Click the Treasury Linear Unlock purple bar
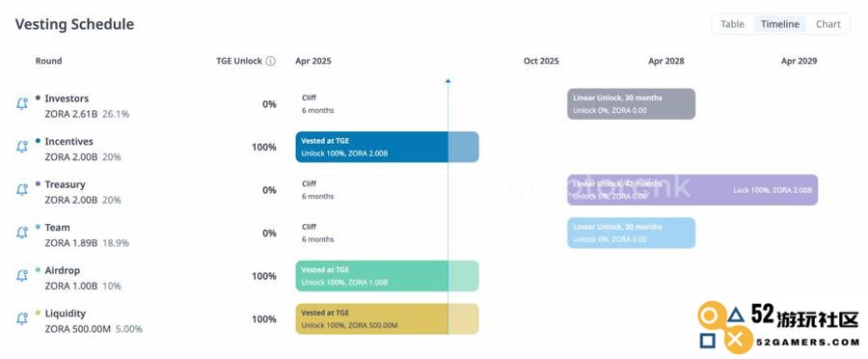The height and width of the screenshot is (359, 868). [x=692, y=189]
